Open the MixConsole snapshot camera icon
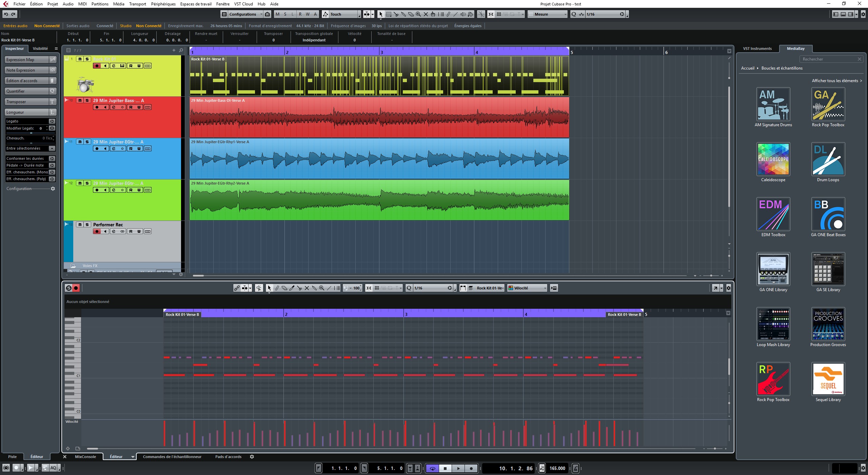Screen dimensions: 868x475 (268, 14)
